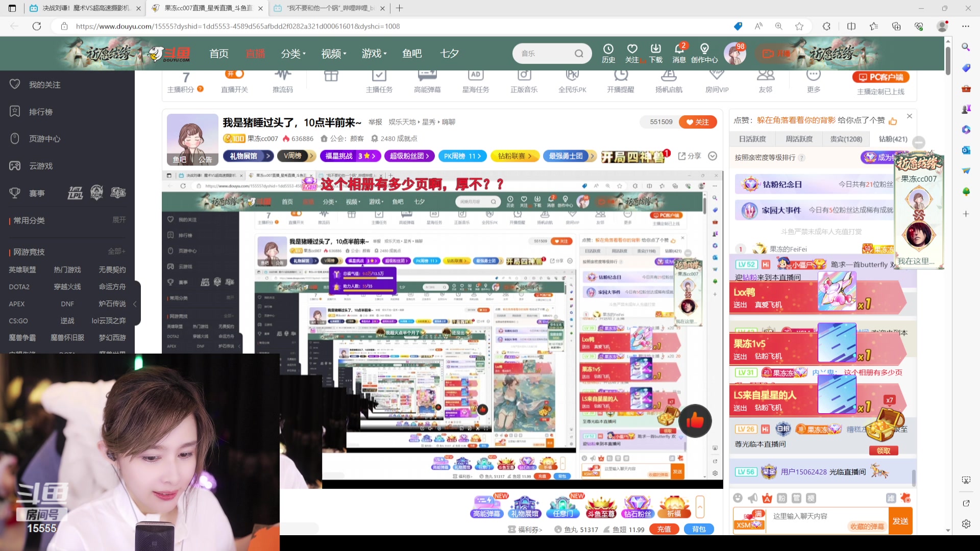Screen dimensions: 980x551
Task: Switch to 钻粉(421) tab
Action: [x=893, y=139]
